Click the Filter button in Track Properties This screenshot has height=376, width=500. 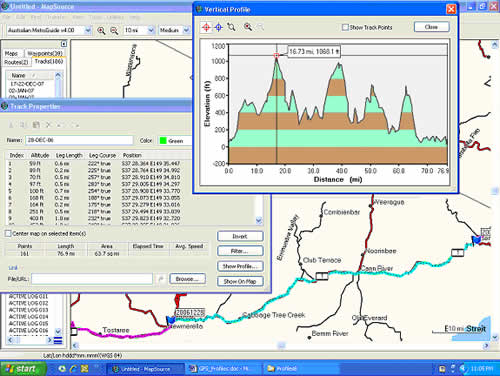[x=240, y=251]
